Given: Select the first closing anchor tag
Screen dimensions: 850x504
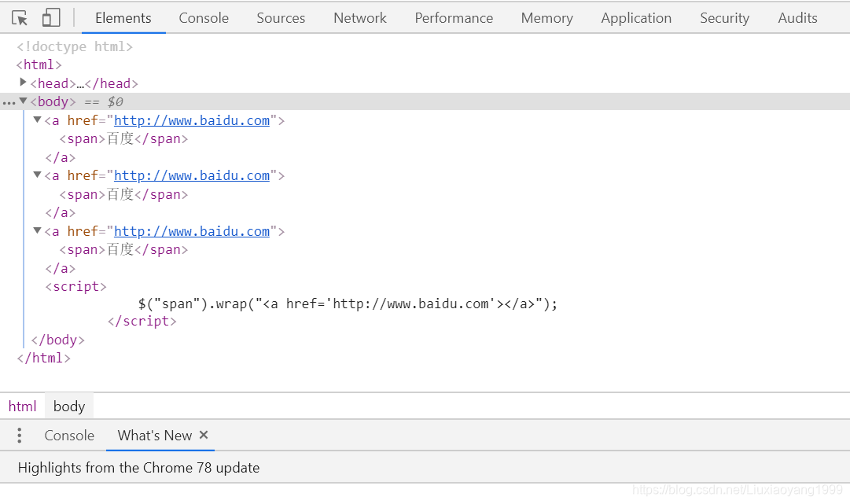Looking at the screenshot, I should click(x=61, y=158).
